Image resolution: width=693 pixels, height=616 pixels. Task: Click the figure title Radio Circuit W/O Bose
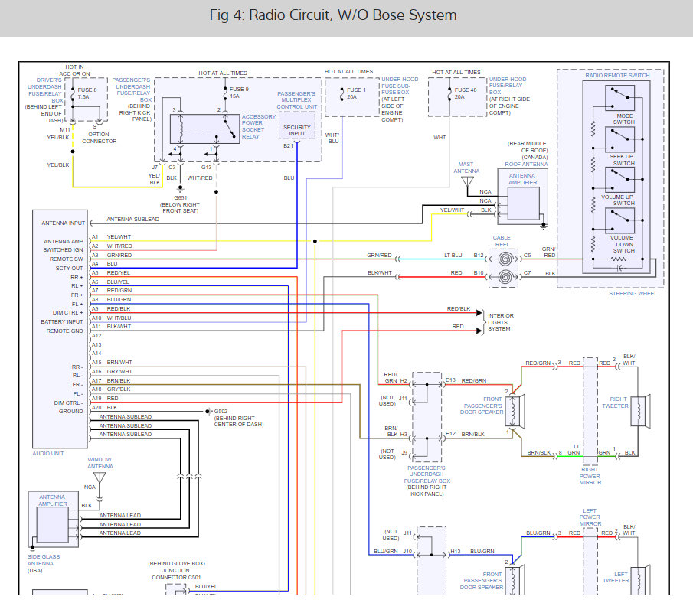[333, 15]
